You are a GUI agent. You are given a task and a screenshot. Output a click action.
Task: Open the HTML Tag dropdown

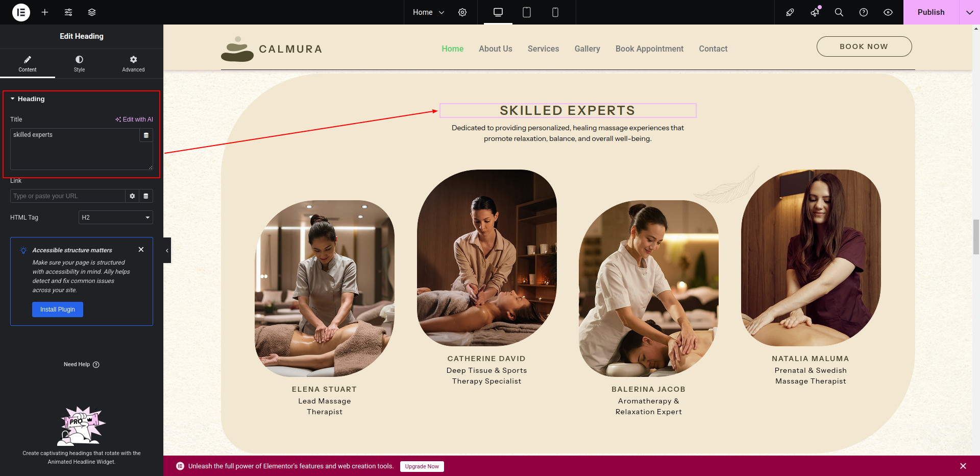(x=116, y=218)
